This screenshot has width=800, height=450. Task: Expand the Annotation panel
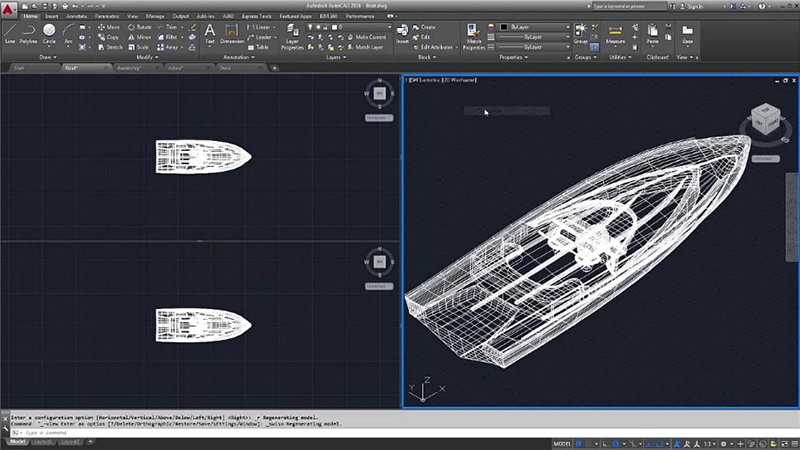[x=239, y=57]
